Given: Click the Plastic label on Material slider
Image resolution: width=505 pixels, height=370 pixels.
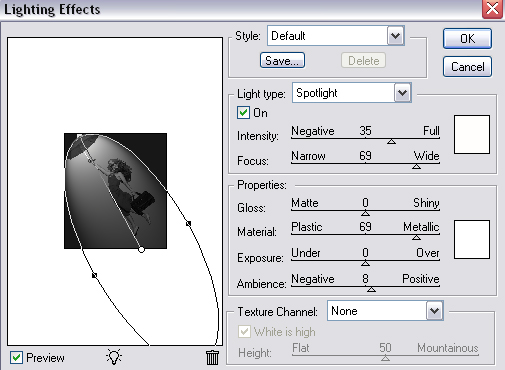Looking at the screenshot, I should [x=307, y=227].
